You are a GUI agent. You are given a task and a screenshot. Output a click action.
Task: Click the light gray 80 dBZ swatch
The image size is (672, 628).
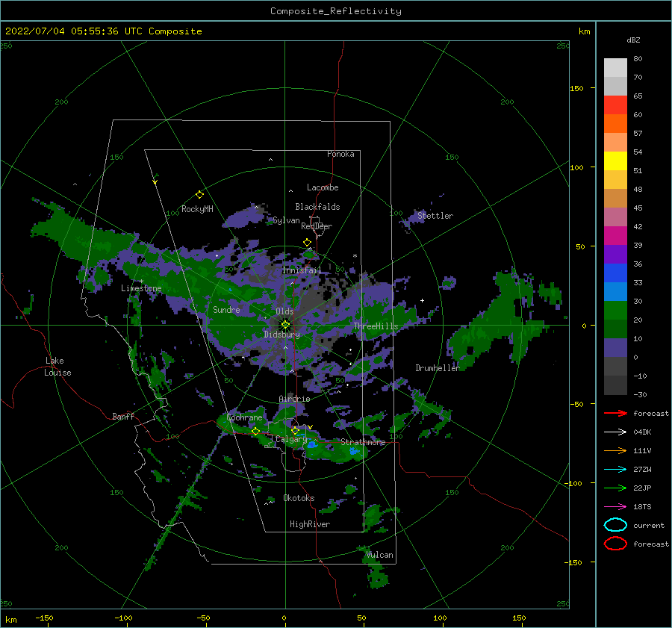click(x=615, y=67)
